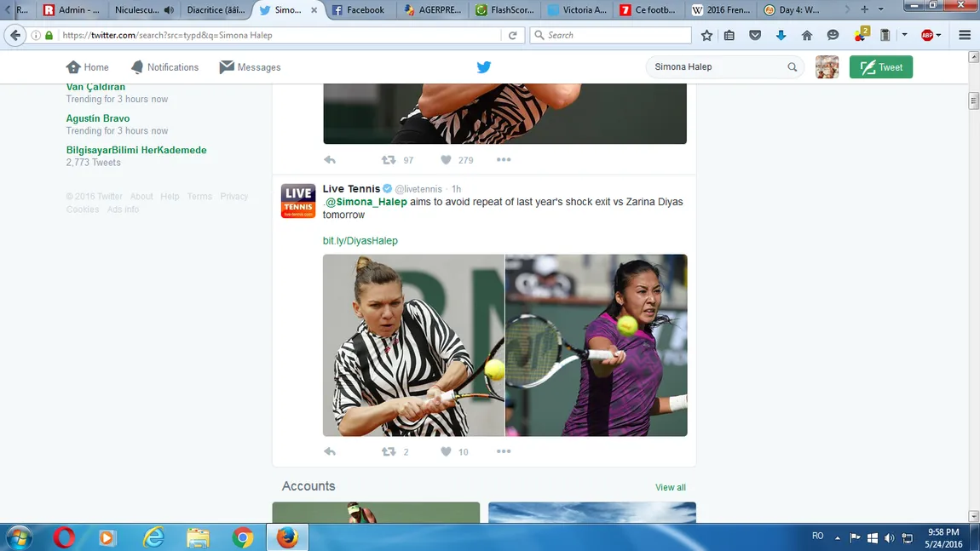Open the bit.ly/DiyasHalep link
Viewport: 980px width, 551px height.
tap(360, 240)
